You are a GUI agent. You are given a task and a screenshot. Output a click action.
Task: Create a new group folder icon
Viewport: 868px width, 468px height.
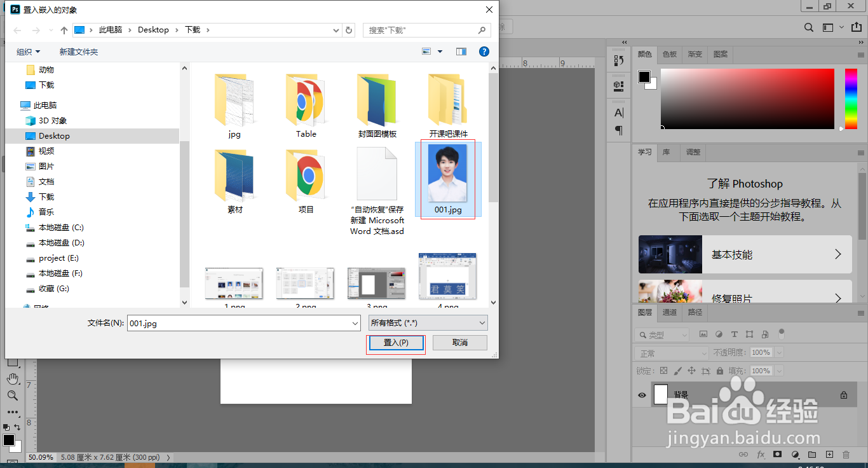[x=812, y=455]
